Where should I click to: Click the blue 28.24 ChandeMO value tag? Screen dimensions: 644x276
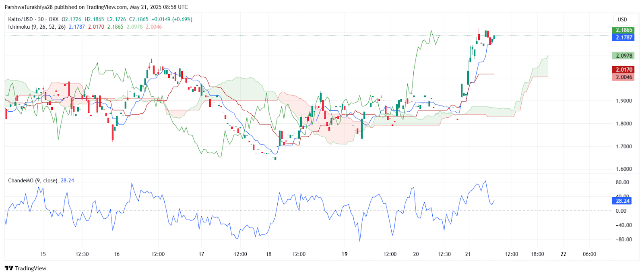tap(622, 201)
